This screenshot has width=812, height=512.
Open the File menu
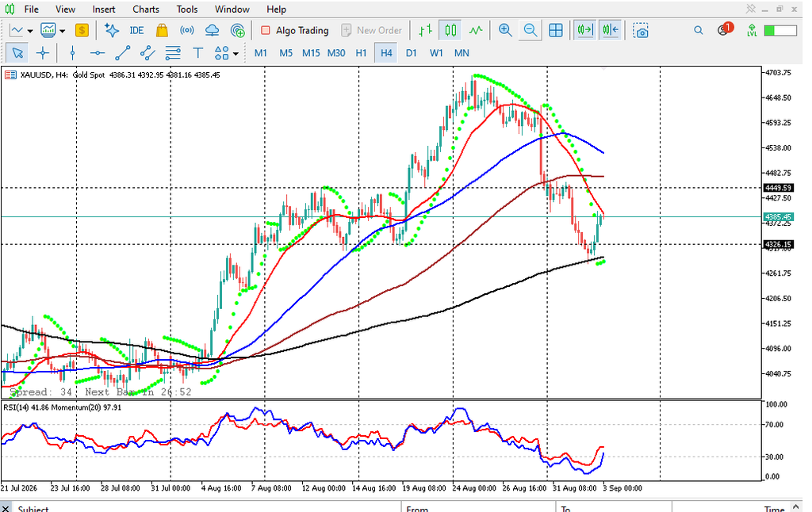tap(31, 10)
